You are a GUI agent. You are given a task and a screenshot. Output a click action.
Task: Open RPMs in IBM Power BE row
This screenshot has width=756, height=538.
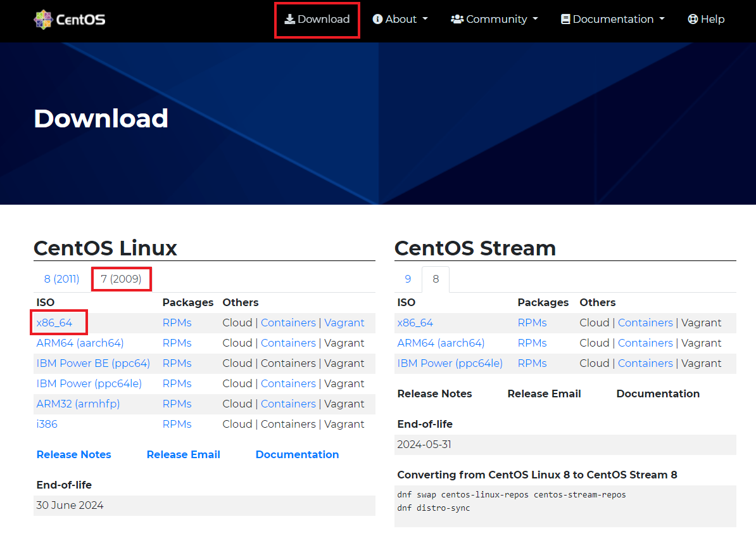(x=177, y=363)
